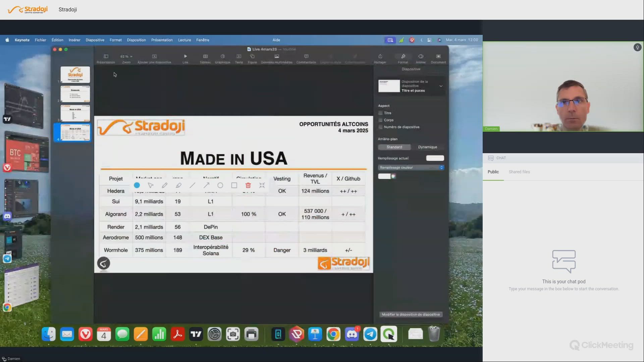
Task: Toggle the Corps checkbox
Action: (380, 120)
